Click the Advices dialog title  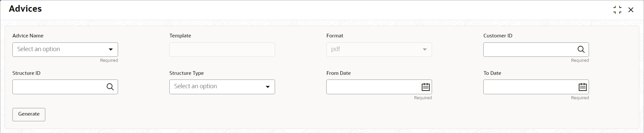25,9
